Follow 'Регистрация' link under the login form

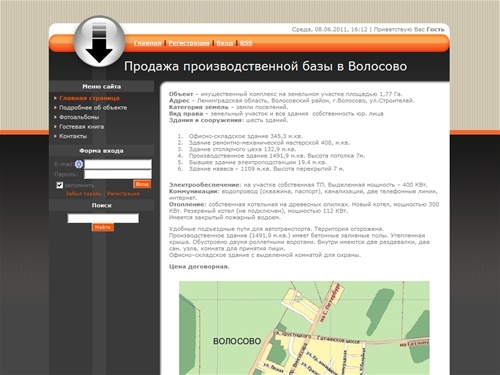(123, 194)
